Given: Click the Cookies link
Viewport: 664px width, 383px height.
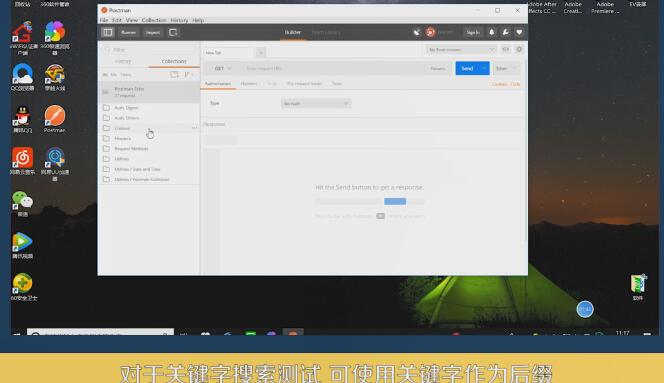Looking at the screenshot, I should 499,84.
